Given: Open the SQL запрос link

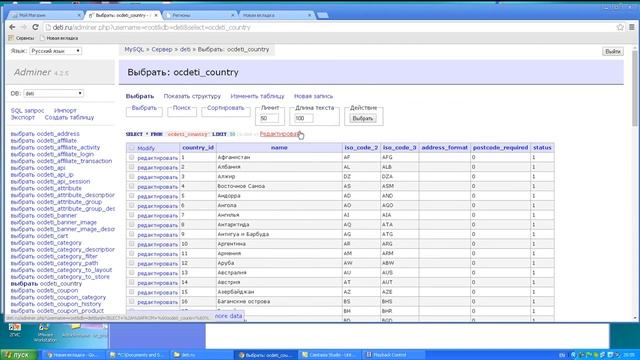Looking at the screenshot, I should pos(27,111).
